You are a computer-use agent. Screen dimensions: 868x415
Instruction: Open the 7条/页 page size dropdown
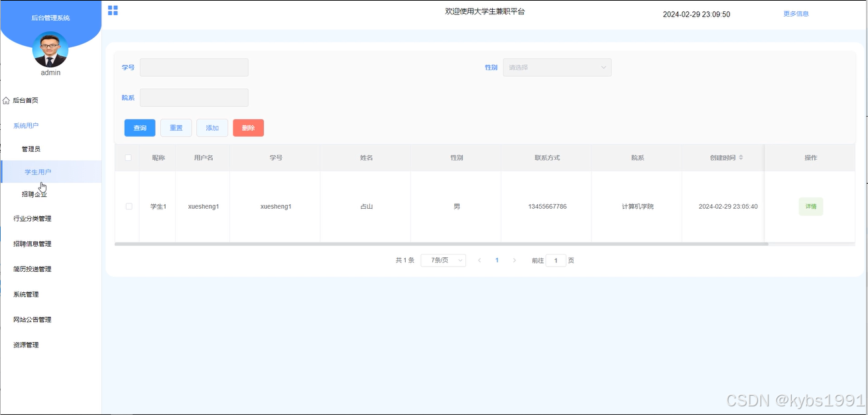(444, 261)
